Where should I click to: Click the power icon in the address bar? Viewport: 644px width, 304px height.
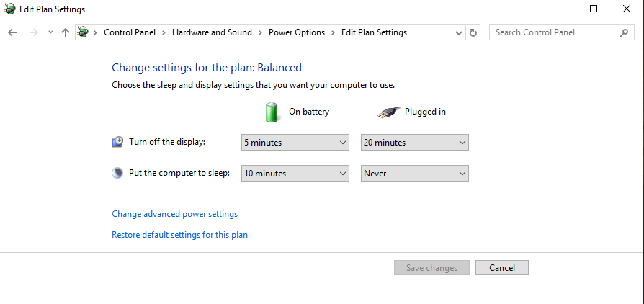coord(83,32)
